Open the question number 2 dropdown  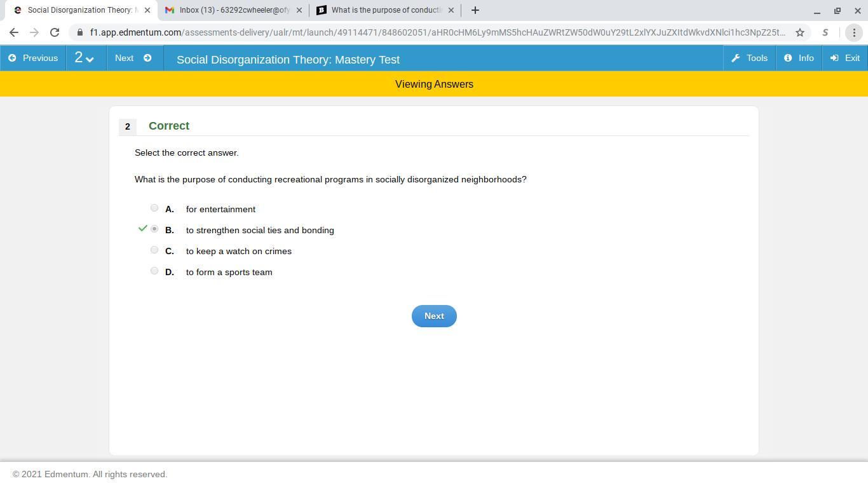pyautogui.click(x=85, y=58)
